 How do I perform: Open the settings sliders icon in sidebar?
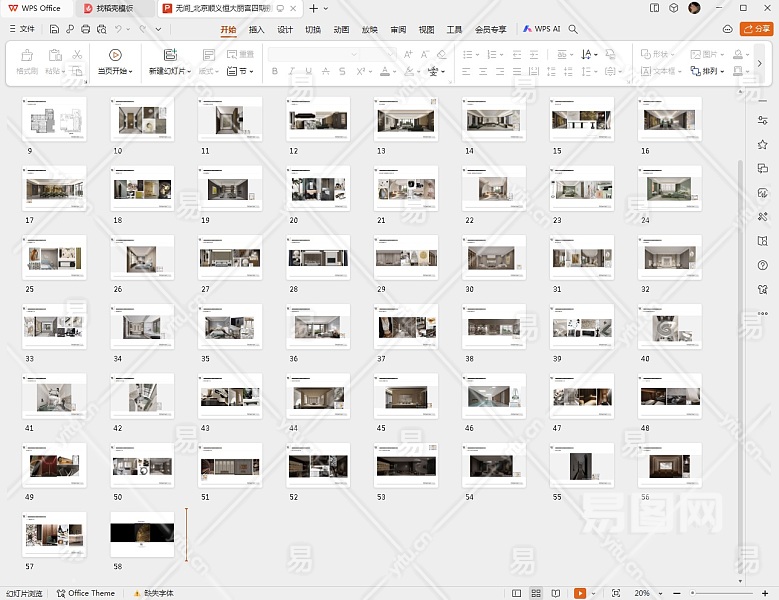click(762, 119)
